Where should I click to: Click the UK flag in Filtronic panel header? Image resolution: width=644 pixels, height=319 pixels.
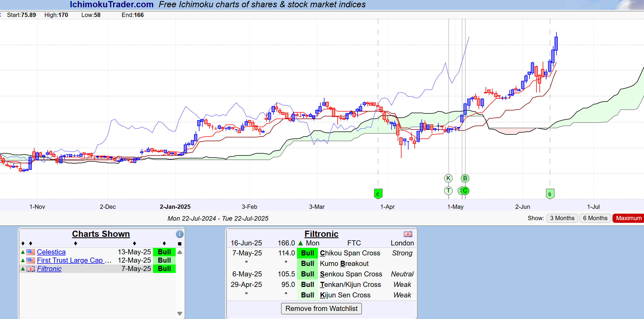tap(408, 234)
